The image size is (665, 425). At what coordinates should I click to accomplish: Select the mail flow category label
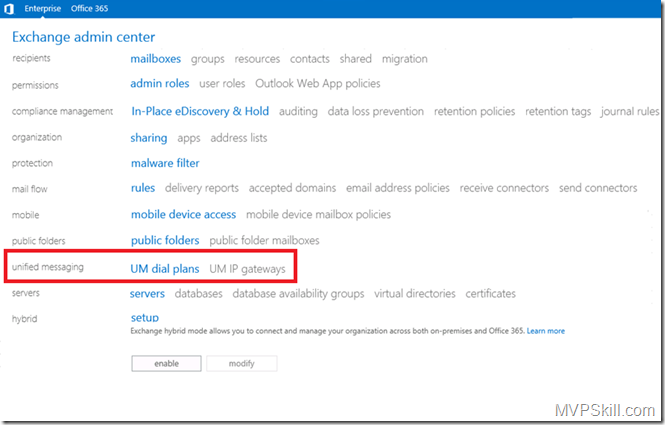(x=30, y=189)
